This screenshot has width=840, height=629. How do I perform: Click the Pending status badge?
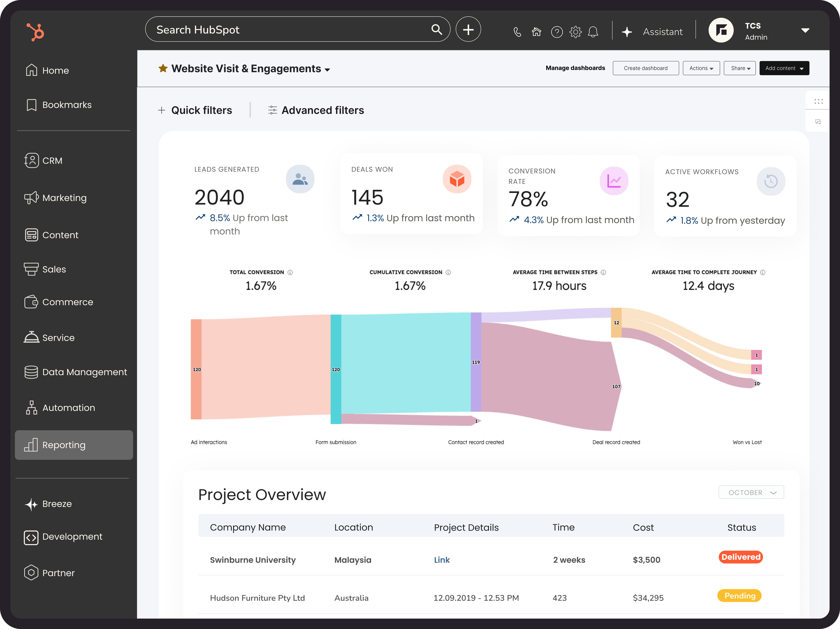739,596
